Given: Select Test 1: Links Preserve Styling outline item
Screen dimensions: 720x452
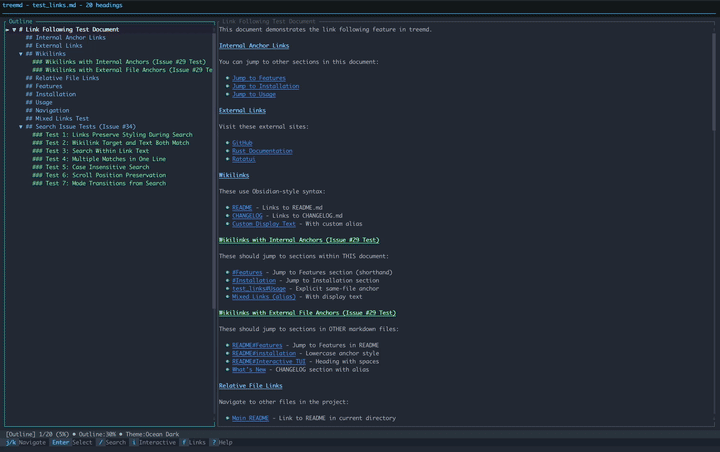Looking at the screenshot, I should (112, 135).
